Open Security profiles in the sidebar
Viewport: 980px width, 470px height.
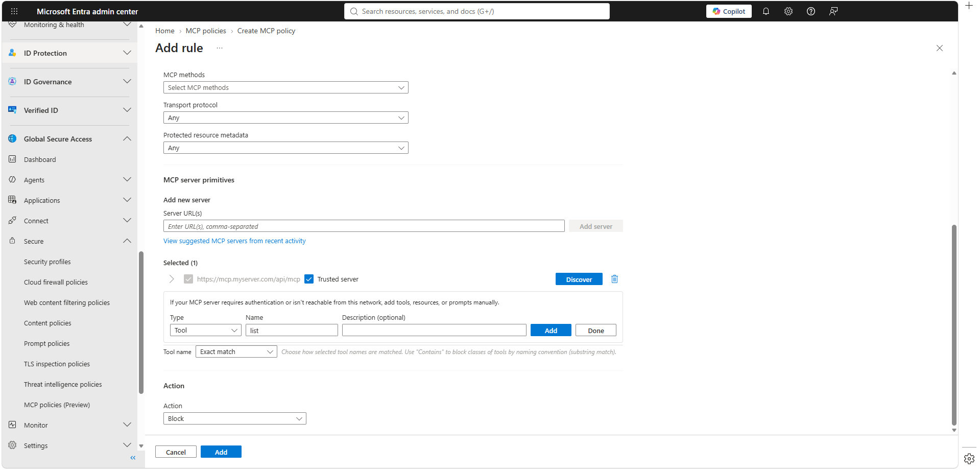pyautogui.click(x=47, y=262)
